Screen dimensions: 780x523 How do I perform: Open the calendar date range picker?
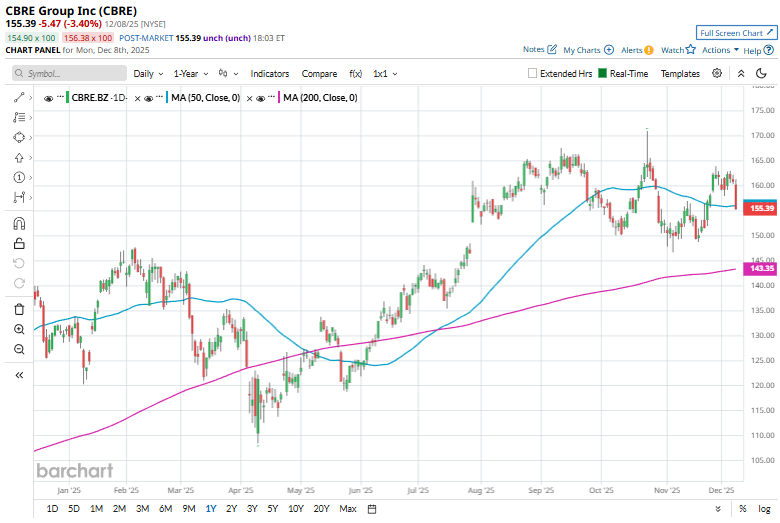pyautogui.click(x=372, y=509)
